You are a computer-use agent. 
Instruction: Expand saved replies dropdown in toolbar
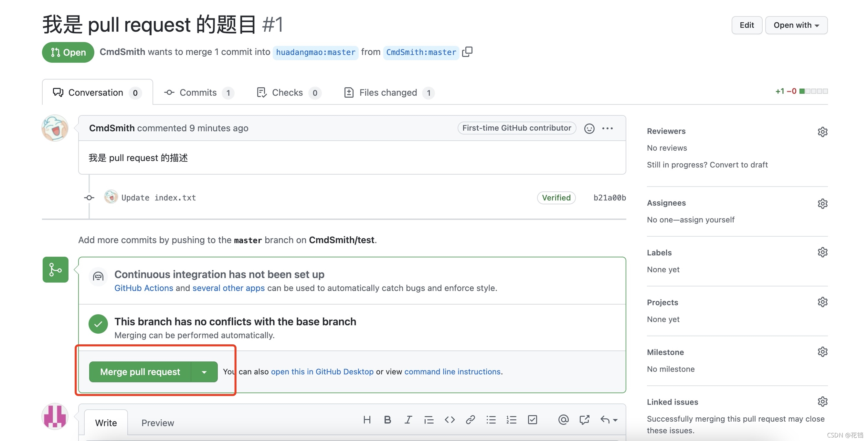[x=609, y=420]
